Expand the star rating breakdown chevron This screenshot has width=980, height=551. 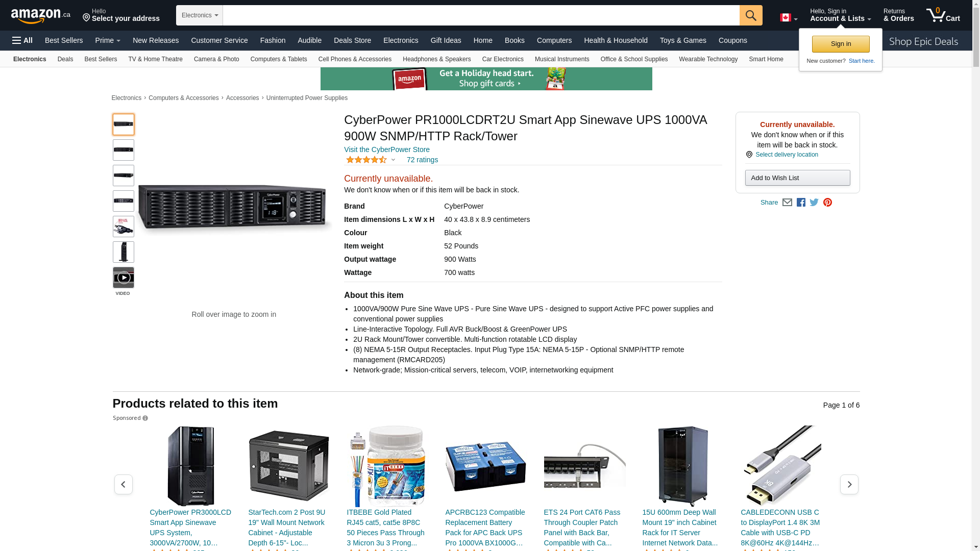(393, 160)
